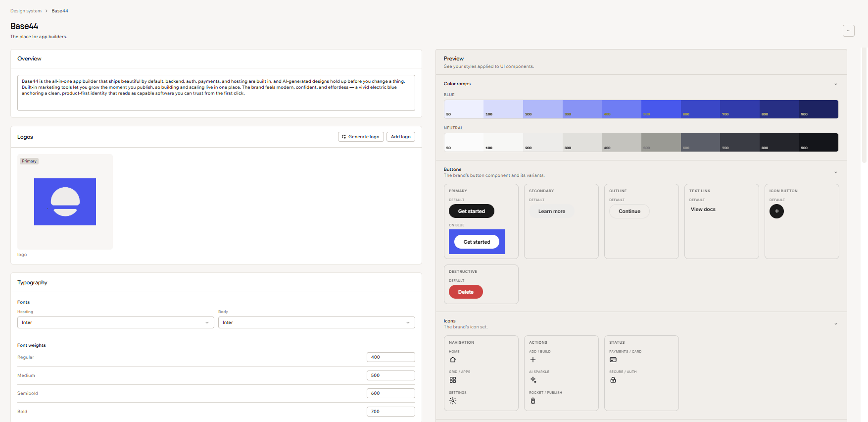
Task: Collapse the Icons section
Action: 836,324
